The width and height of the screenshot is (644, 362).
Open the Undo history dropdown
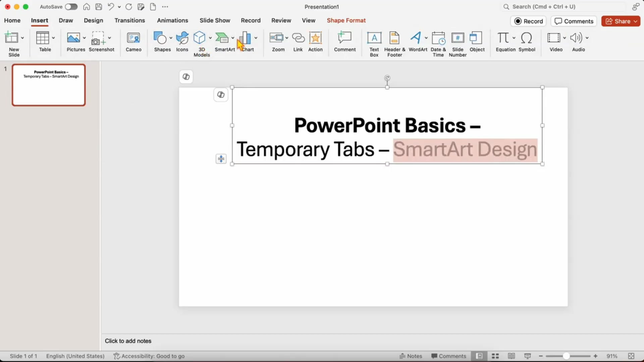coord(119,7)
